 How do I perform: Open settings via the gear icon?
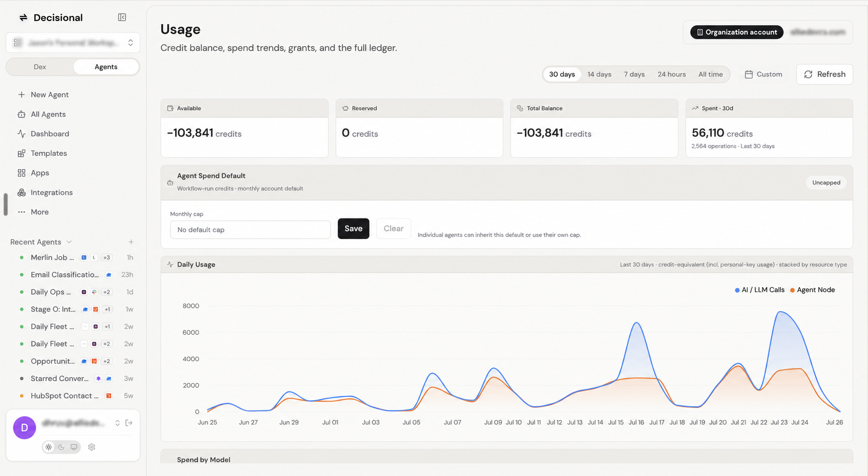point(92,447)
